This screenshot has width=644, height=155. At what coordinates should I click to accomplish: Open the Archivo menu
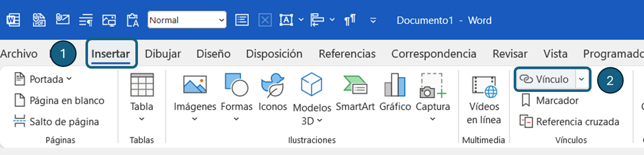pos(19,54)
